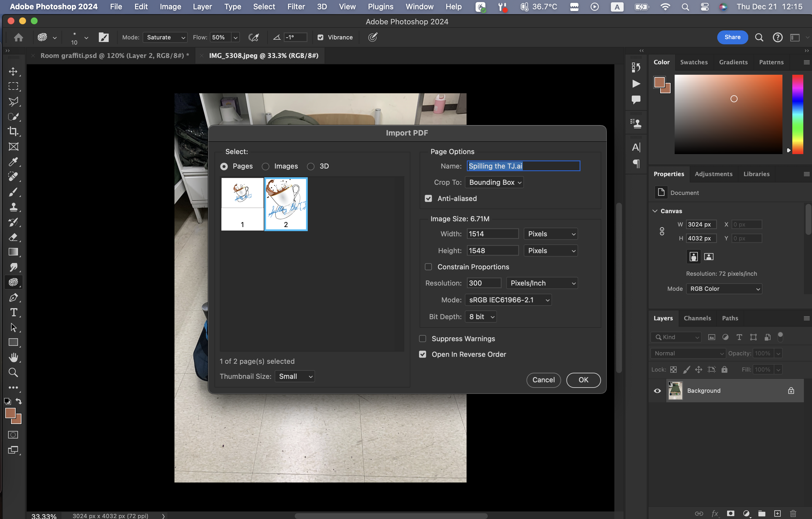
Task: Select the Clone Stamp tool
Action: point(13,207)
